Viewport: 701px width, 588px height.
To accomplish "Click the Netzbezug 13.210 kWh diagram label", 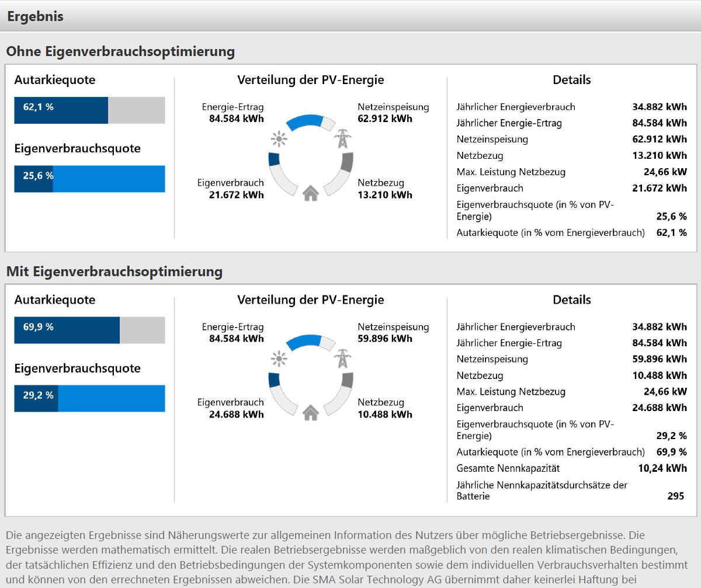I will pyautogui.click(x=385, y=189).
